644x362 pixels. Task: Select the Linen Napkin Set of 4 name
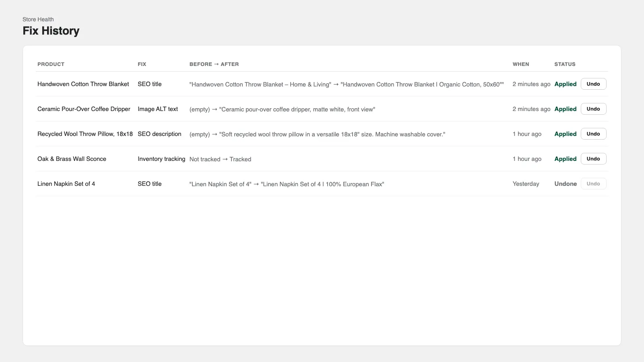click(x=66, y=184)
